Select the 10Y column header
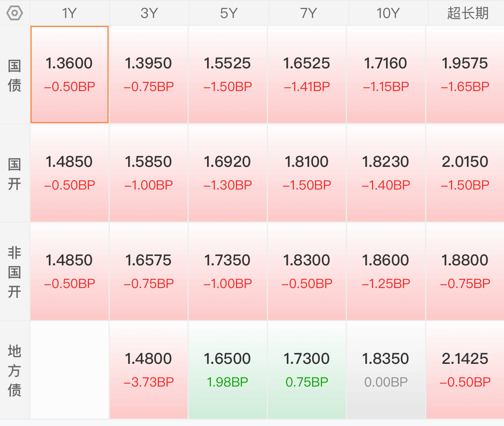This screenshot has height=426, width=504. (388, 13)
